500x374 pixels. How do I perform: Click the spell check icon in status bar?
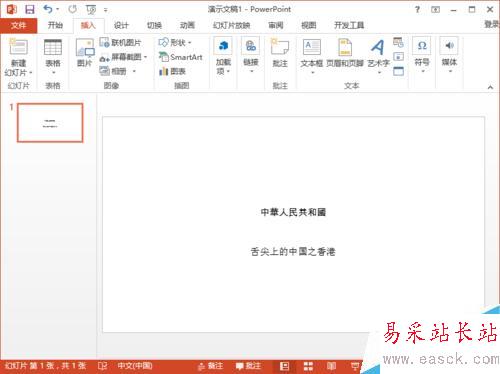pyautogui.click(x=102, y=366)
